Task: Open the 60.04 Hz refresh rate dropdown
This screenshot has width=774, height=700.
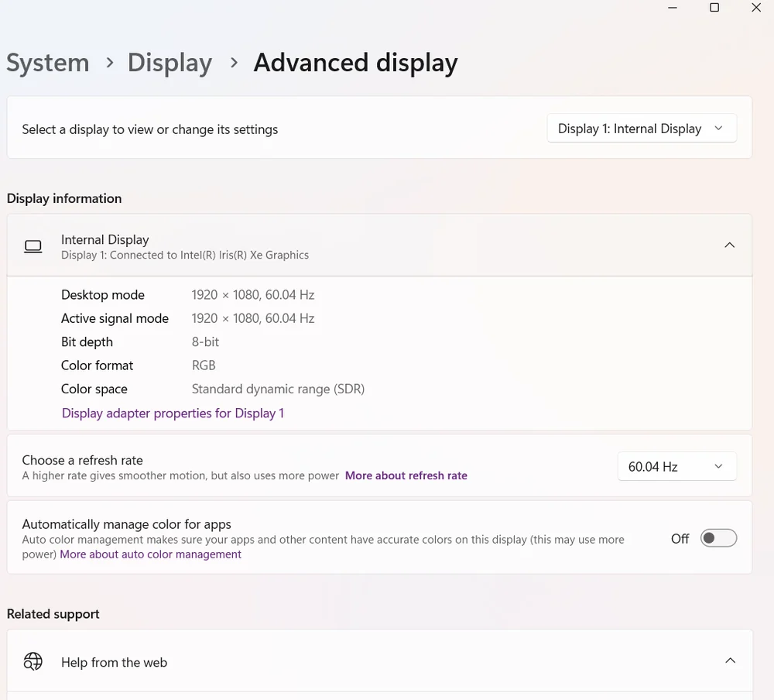Action: pyautogui.click(x=676, y=466)
